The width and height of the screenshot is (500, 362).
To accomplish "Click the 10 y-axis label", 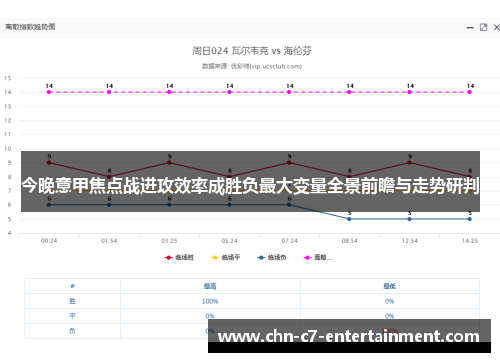I will point(8,149).
